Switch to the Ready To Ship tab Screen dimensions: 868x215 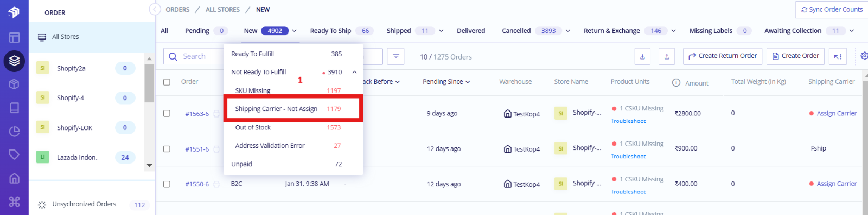coord(330,31)
